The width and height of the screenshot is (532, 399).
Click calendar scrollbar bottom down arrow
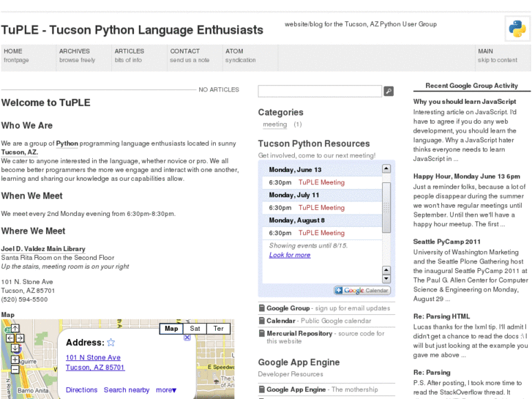pyautogui.click(x=386, y=279)
